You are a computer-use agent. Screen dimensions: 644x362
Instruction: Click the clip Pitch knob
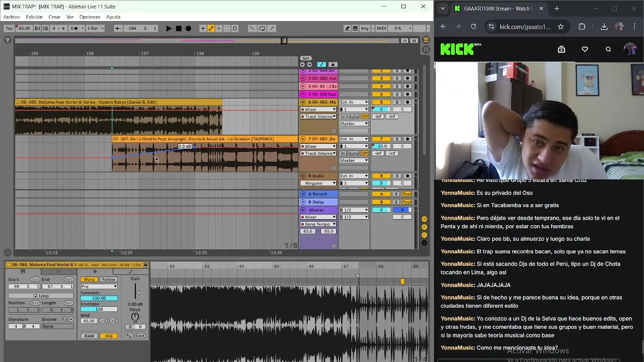click(x=135, y=317)
